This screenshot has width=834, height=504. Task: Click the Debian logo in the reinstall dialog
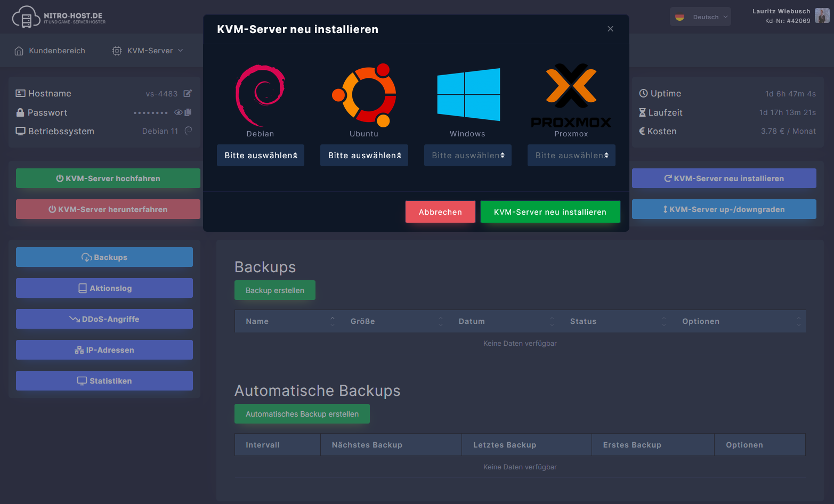click(260, 95)
